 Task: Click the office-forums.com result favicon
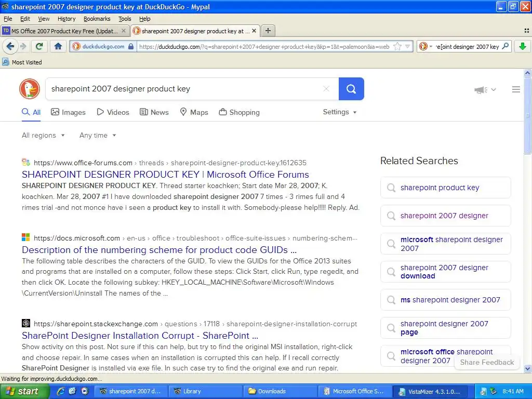[x=26, y=162]
